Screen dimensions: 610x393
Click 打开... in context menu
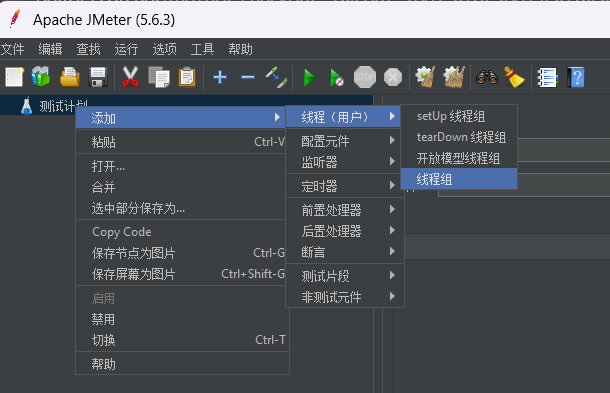click(181, 166)
